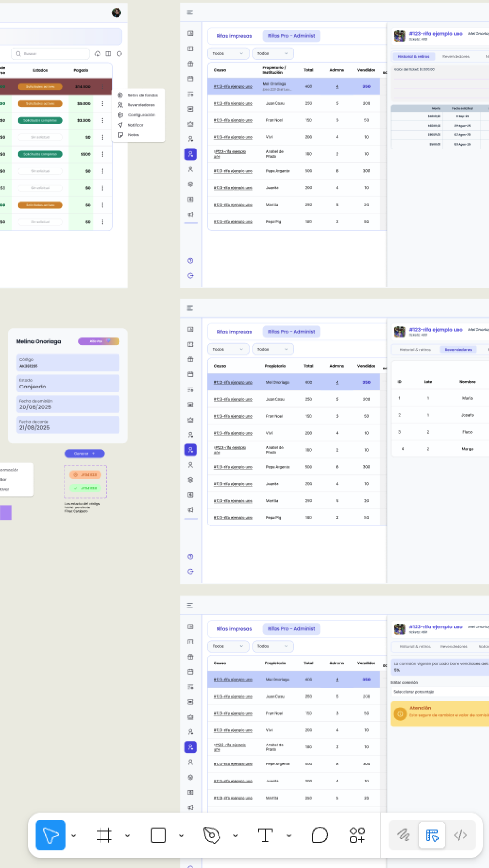Switch to Dev Mode code toggle

point(460,835)
